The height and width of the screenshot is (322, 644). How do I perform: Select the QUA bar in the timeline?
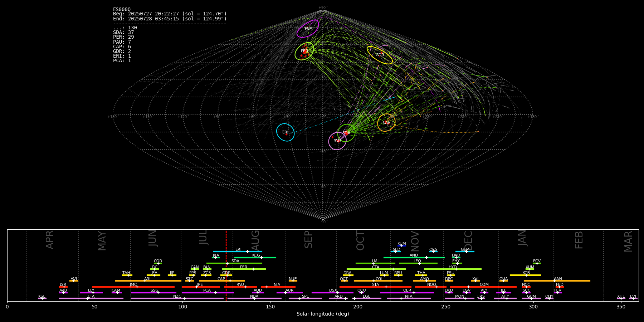click(x=503, y=281)
